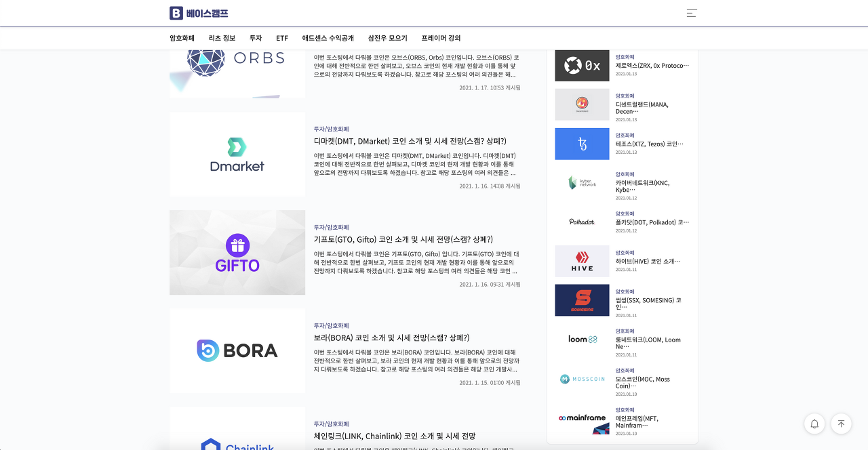This screenshot has width=868, height=450.
Task: Open sidebar post 디센트럴랜드(MANA)
Action: pyautogui.click(x=642, y=108)
